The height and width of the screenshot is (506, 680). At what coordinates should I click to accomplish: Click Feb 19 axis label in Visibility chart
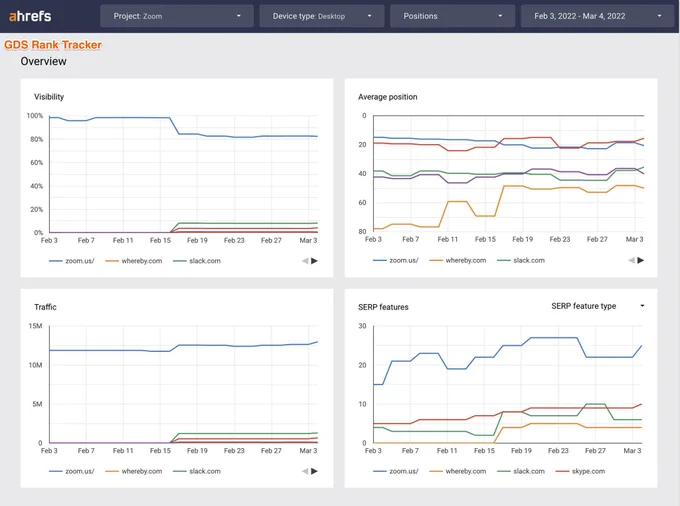coord(197,240)
